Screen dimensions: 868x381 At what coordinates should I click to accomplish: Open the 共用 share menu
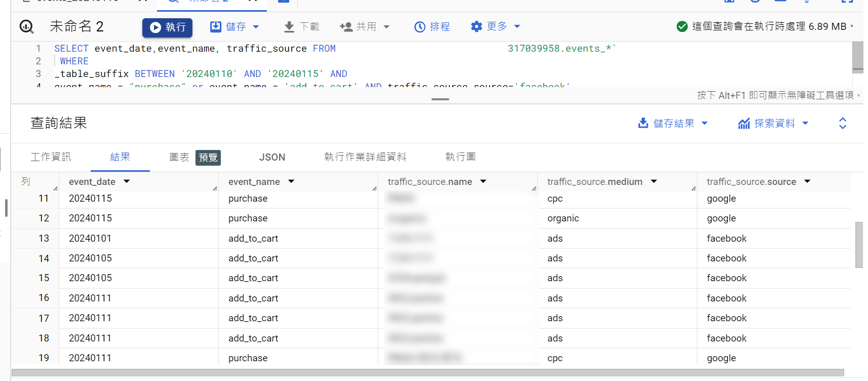click(x=365, y=27)
